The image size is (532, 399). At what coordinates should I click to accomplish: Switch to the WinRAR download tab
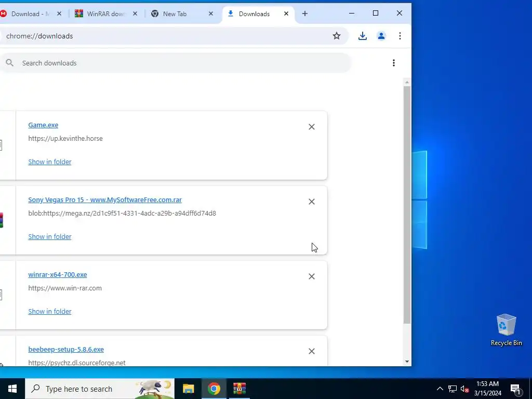pos(106,14)
